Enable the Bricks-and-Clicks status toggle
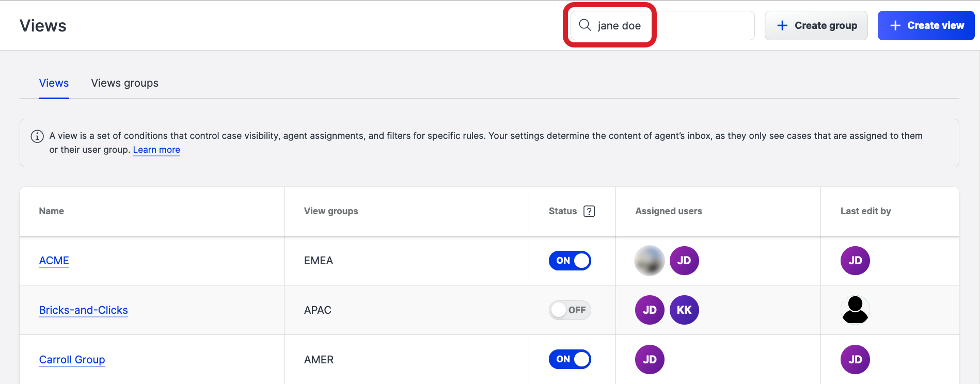The width and height of the screenshot is (980, 384). click(x=570, y=310)
